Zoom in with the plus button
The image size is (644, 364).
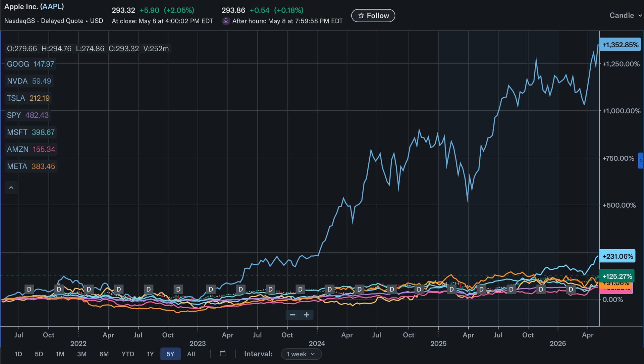click(x=307, y=315)
